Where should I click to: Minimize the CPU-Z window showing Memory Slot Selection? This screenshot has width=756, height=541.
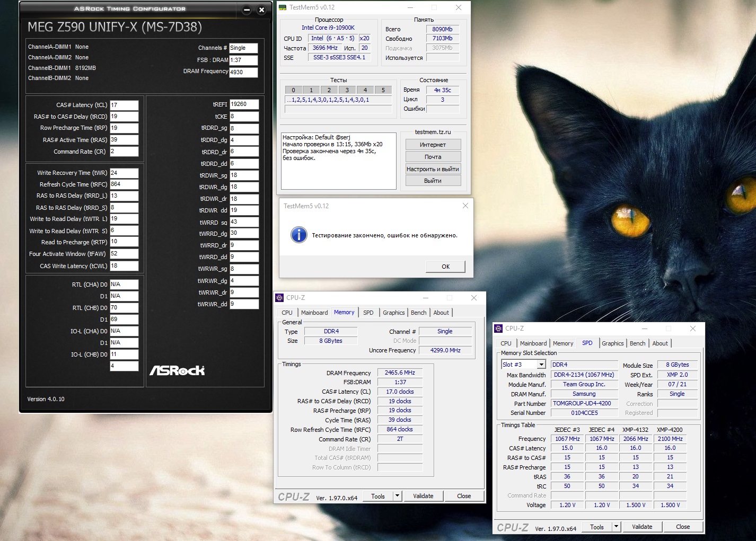point(645,329)
